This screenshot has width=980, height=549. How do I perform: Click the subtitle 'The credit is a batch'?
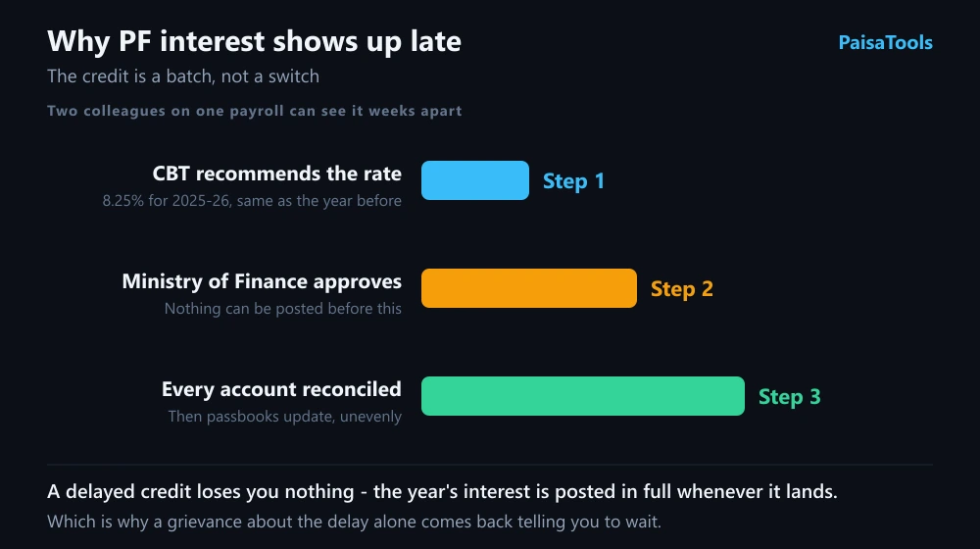click(x=183, y=76)
